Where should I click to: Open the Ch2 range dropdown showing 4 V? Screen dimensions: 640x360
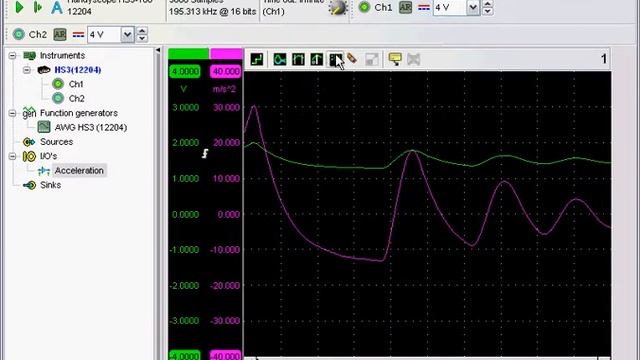[127, 35]
